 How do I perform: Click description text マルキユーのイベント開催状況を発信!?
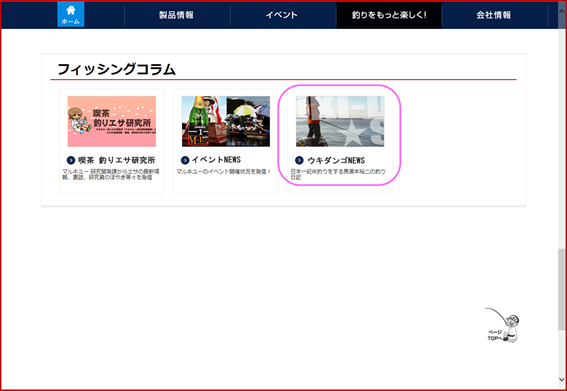224,171
